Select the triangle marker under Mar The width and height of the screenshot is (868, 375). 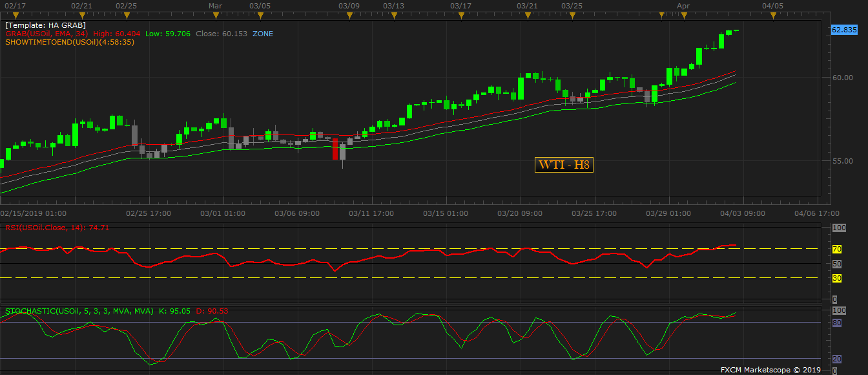click(216, 14)
